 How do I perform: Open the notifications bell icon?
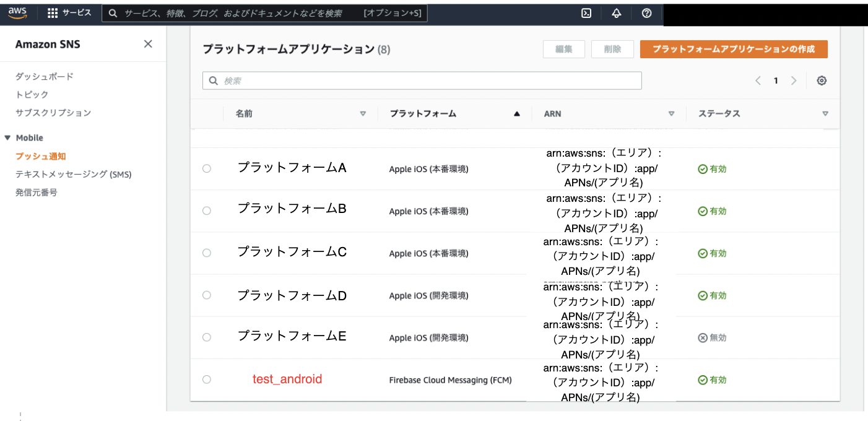(617, 13)
